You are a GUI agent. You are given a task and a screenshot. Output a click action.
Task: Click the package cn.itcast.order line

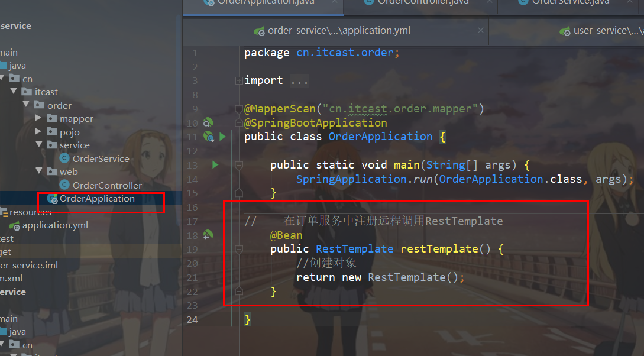(322, 53)
